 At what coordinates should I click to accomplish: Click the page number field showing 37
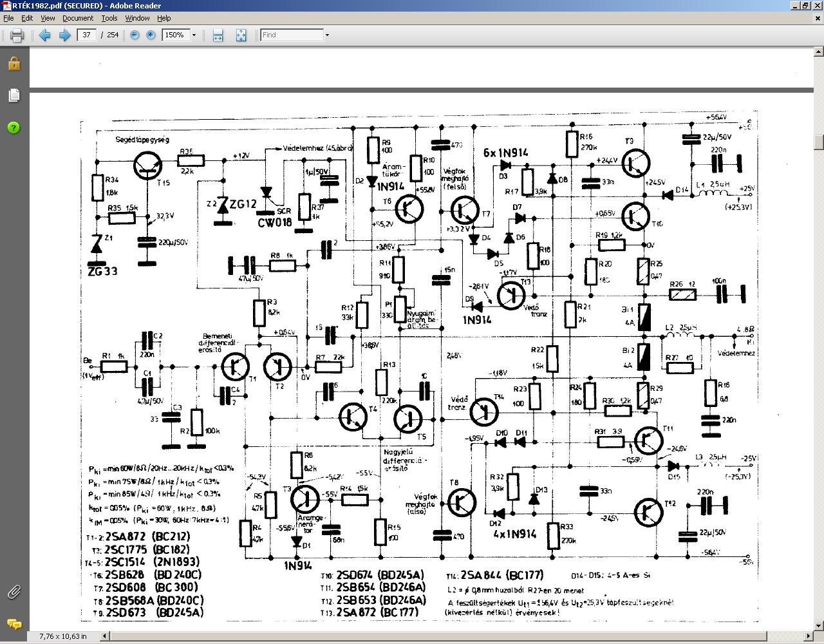click(x=86, y=35)
